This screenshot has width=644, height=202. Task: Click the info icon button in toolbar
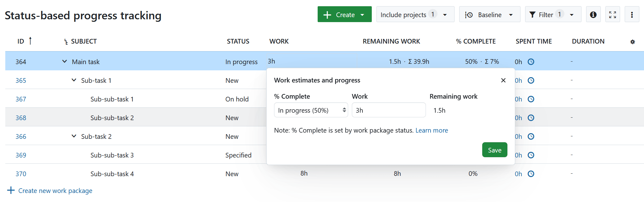click(x=593, y=15)
